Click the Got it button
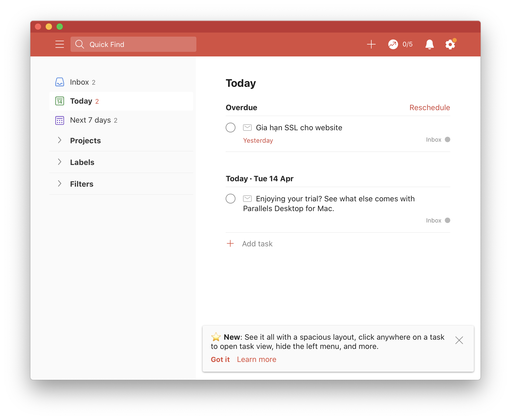The height and width of the screenshot is (420, 511). [220, 359]
